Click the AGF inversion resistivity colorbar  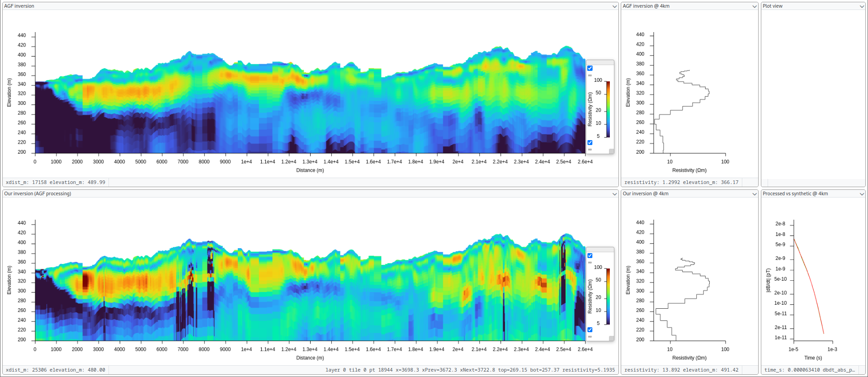click(608, 109)
